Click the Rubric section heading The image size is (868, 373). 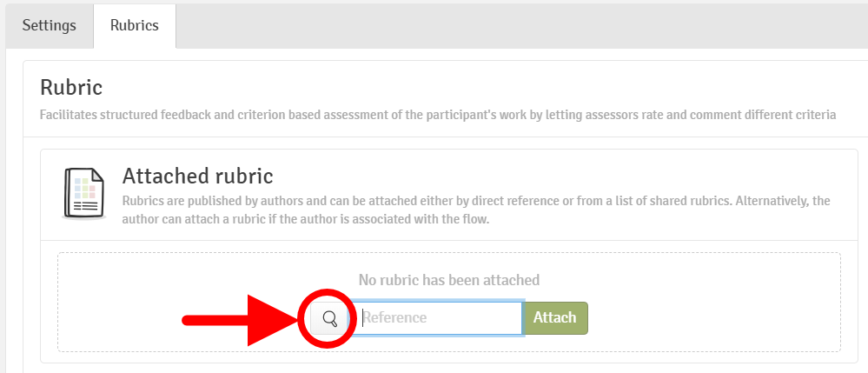[x=71, y=87]
